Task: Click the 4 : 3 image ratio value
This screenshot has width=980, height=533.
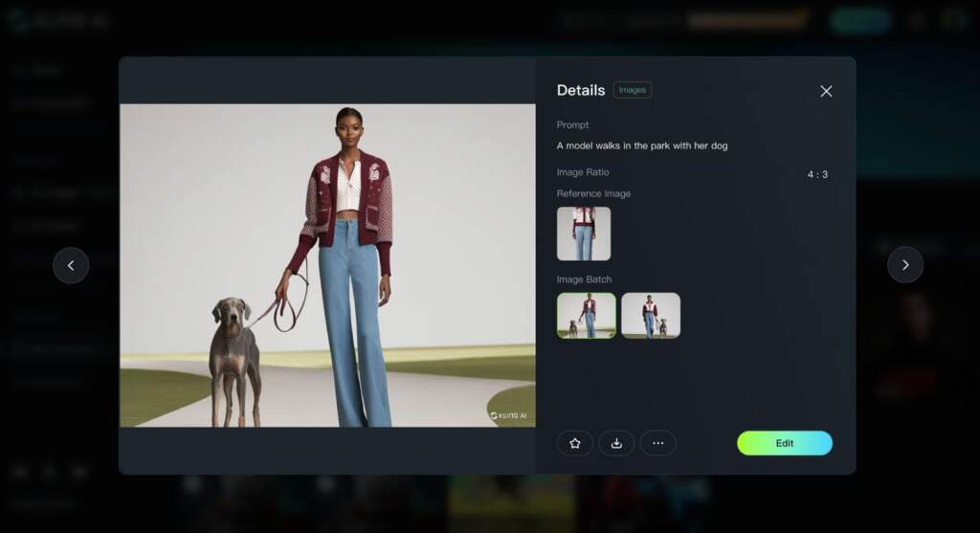Action: 817,174
